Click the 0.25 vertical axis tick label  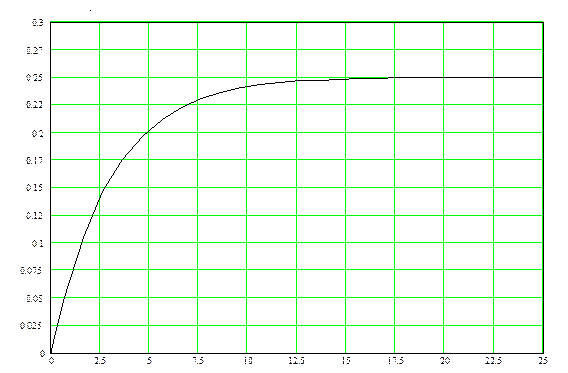[x=34, y=78]
